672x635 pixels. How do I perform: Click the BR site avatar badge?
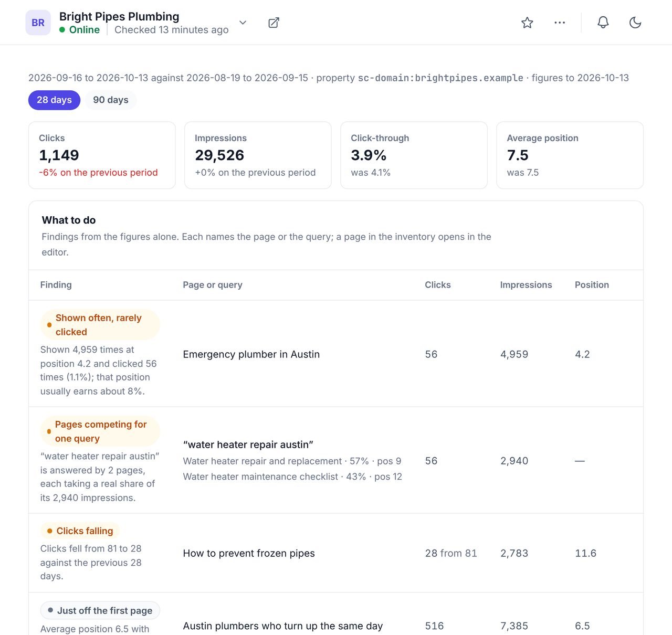coord(38,23)
